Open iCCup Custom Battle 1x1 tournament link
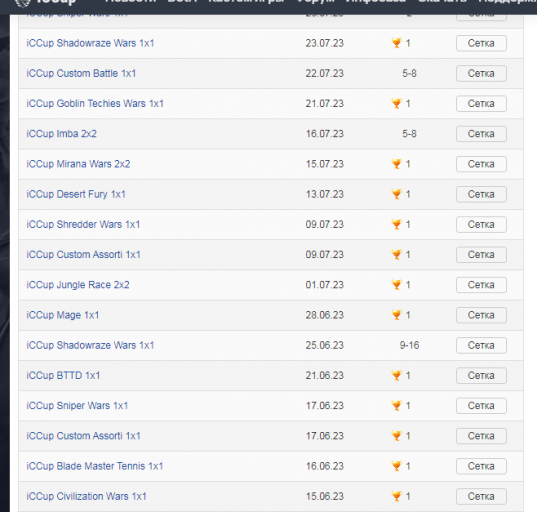The height and width of the screenshot is (512, 537). 81,73
